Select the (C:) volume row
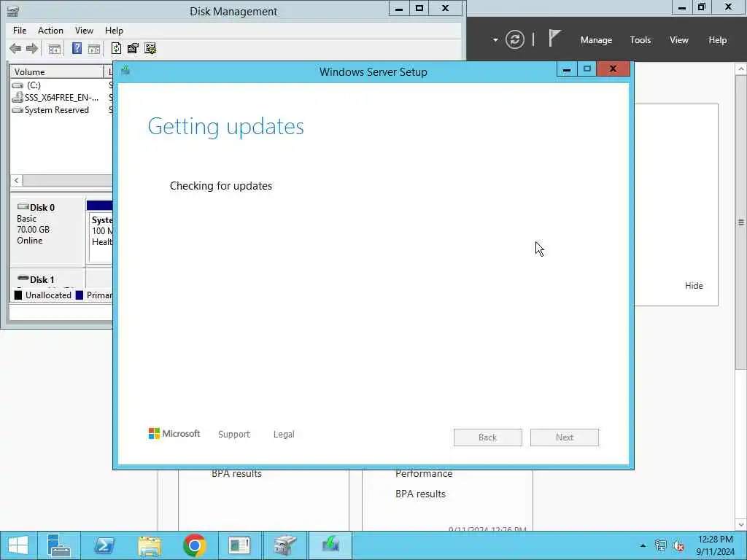This screenshot has height=560, width=747. [x=60, y=85]
